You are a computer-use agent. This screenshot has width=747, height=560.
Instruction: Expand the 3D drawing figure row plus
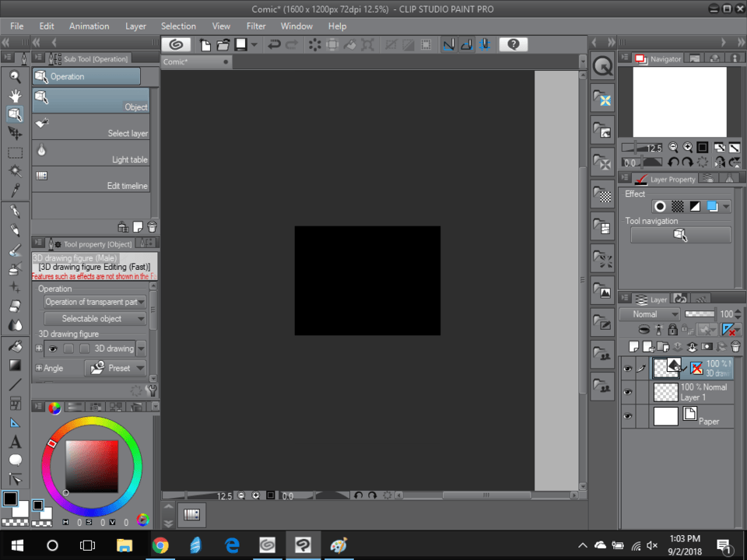39,348
